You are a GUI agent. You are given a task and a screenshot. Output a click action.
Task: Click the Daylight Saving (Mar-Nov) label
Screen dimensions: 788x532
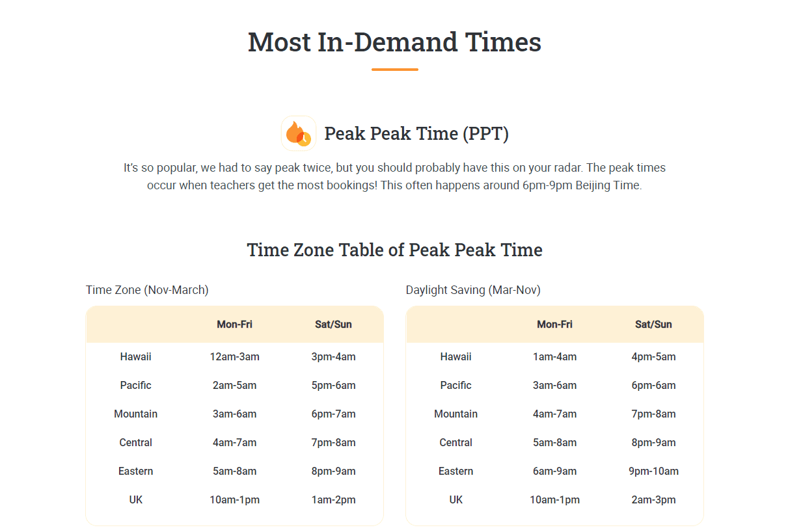click(x=473, y=290)
